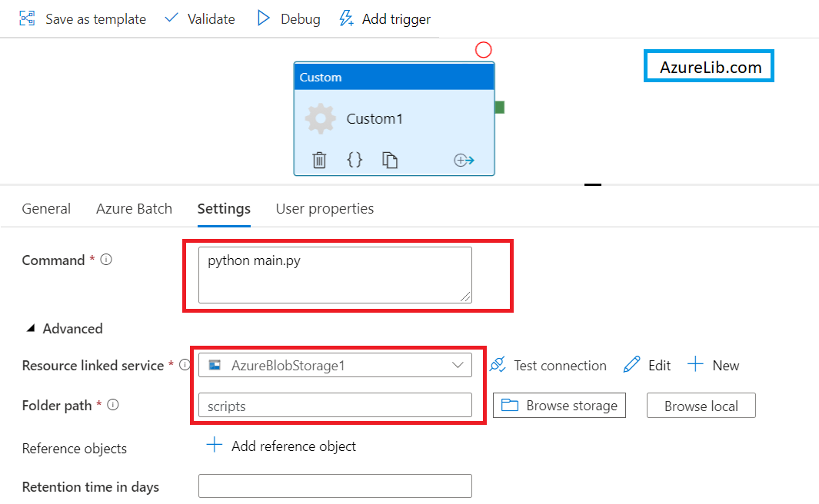Click the Validate pipeline icon
The width and height of the screenshot is (819, 504).
pos(171,18)
